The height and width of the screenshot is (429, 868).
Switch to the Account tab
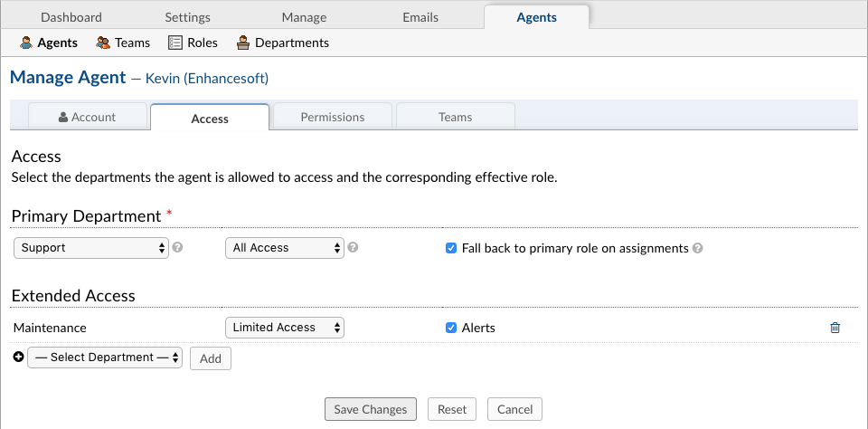point(88,117)
